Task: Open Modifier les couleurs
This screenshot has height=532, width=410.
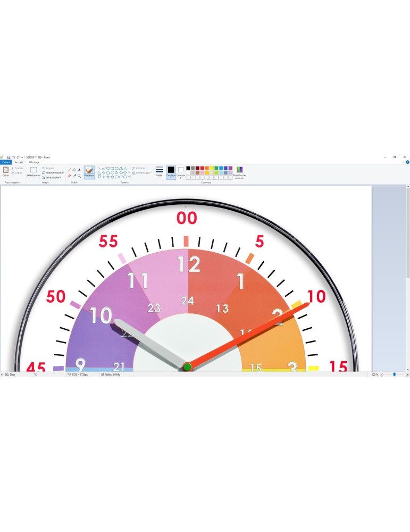Action: [239, 172]
